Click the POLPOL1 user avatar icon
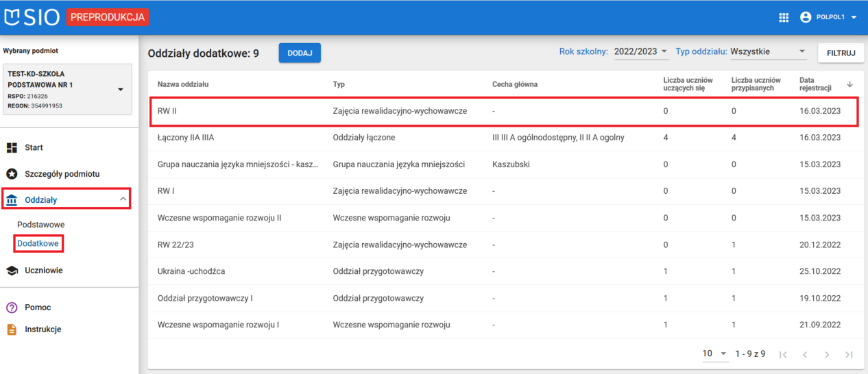This screenshot has width=868, height=374. pos(806,18)
